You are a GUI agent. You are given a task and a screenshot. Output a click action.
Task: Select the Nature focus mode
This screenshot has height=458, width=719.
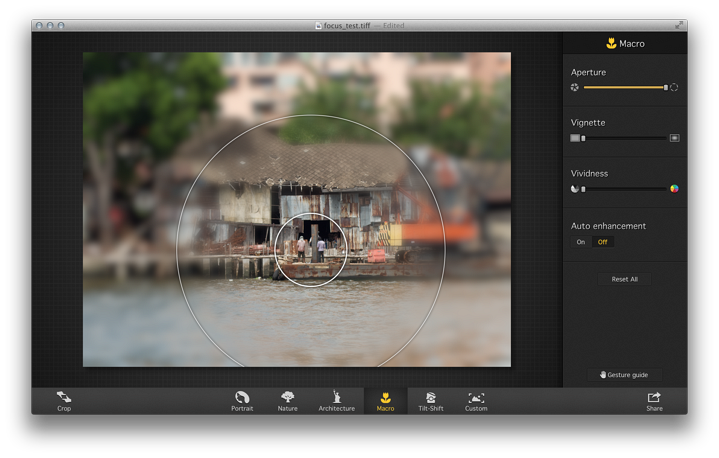pos(288,401)
